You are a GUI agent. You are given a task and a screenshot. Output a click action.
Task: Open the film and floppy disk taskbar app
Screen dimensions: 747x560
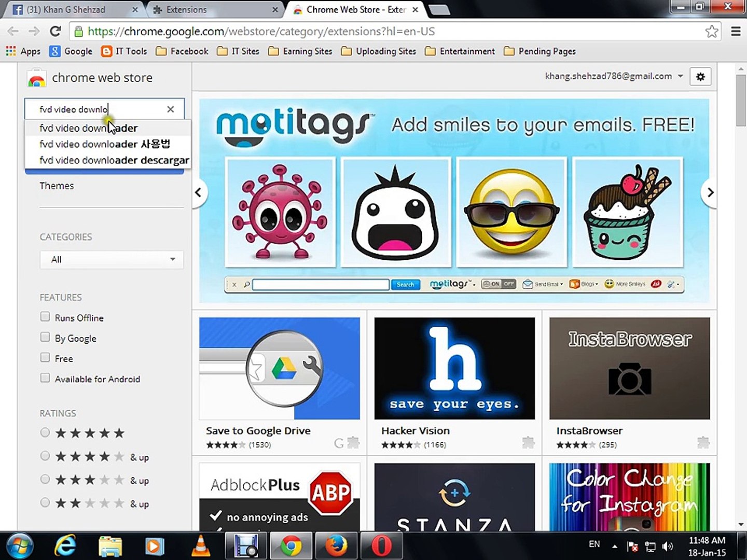[246, 546]
